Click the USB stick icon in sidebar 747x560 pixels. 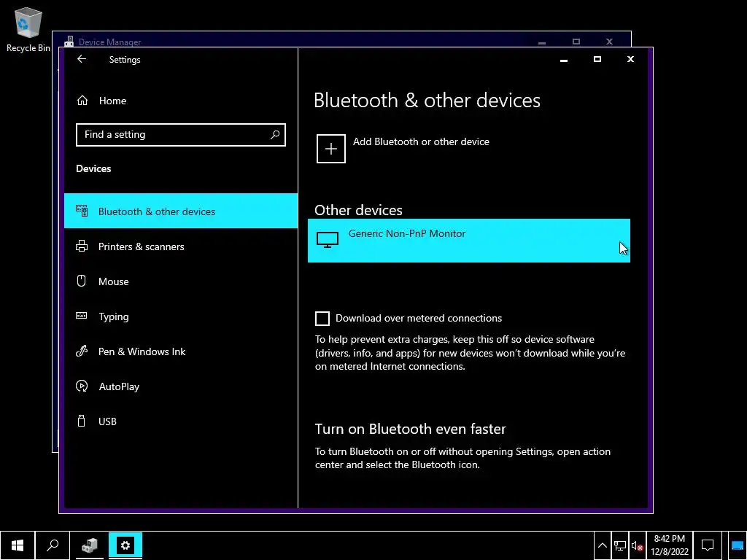click(82, 421)
